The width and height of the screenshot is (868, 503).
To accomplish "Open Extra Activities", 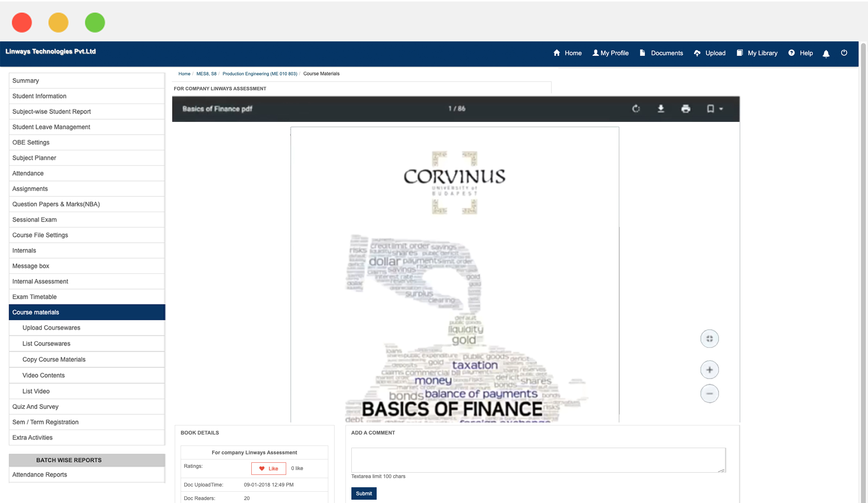I will point(87,437).
